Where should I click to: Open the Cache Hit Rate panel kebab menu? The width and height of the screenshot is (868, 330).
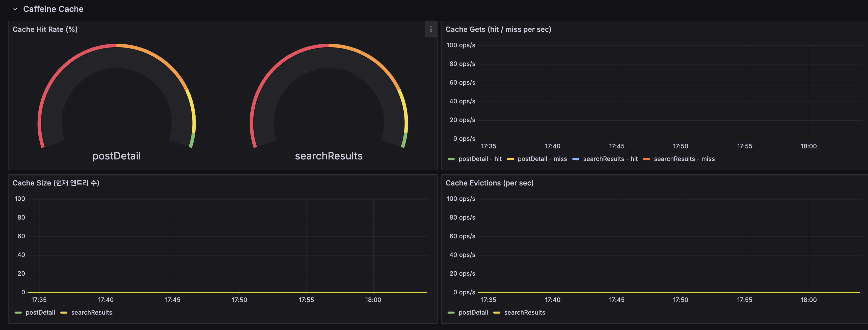tap(431, 30)
